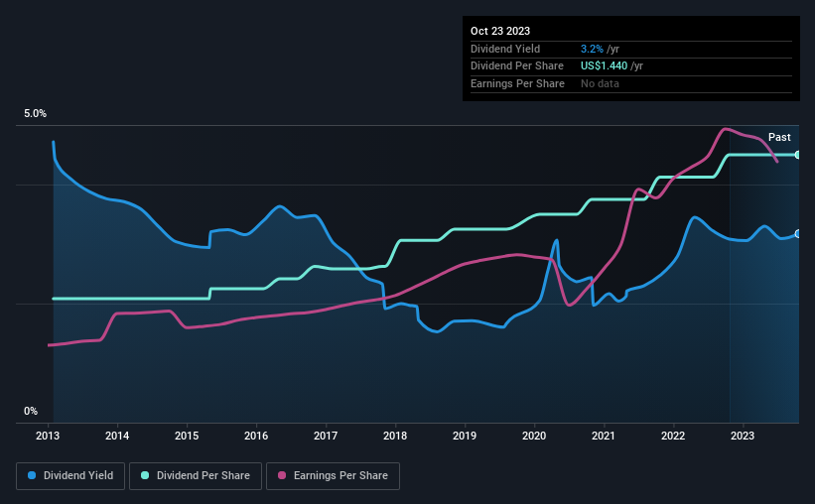Click the Dividend Yield tooltip row label

coord(505,49)
